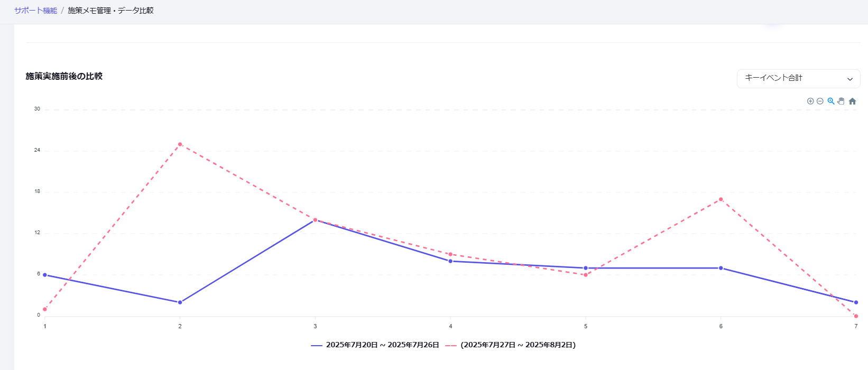Click the blue line point at day 6
Screen dimensions: 868x370
(721, 268)
